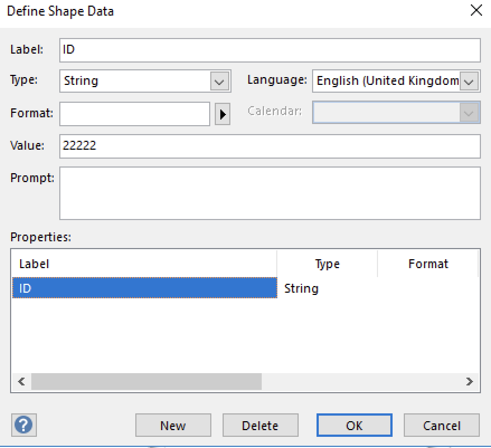Confirm with the OK button
Image resolution: width=491 pixels, height=448 pixels.
coord(354,425)
